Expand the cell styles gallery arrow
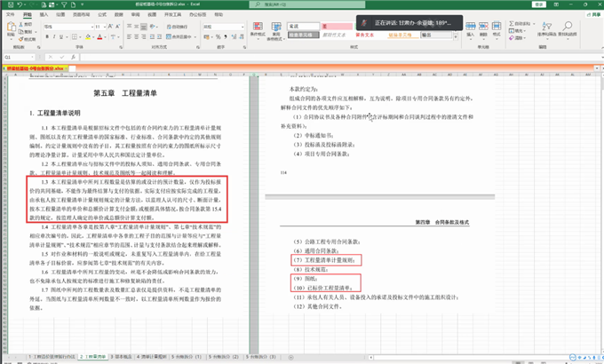The width and height of the screenshot is (604, 364). [456, 37]
